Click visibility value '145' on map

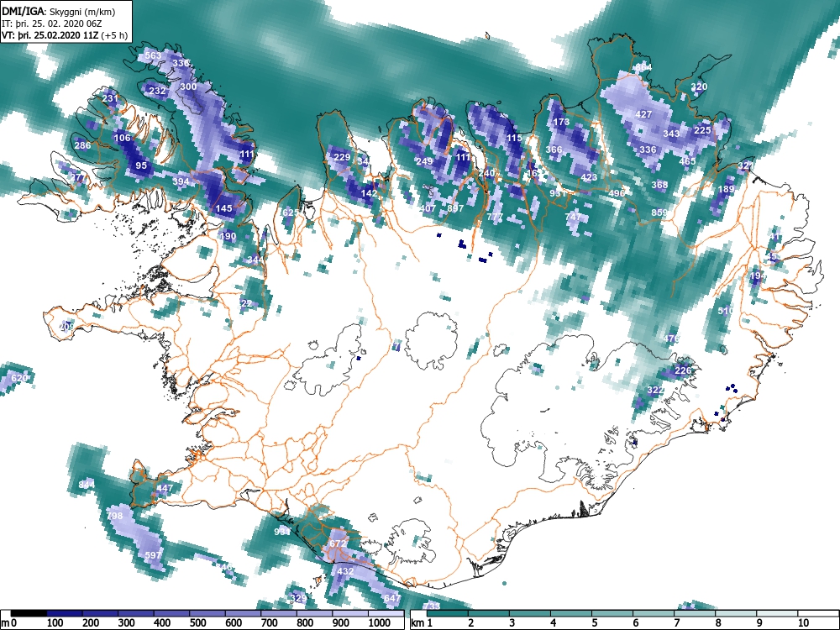coord(224,208)
